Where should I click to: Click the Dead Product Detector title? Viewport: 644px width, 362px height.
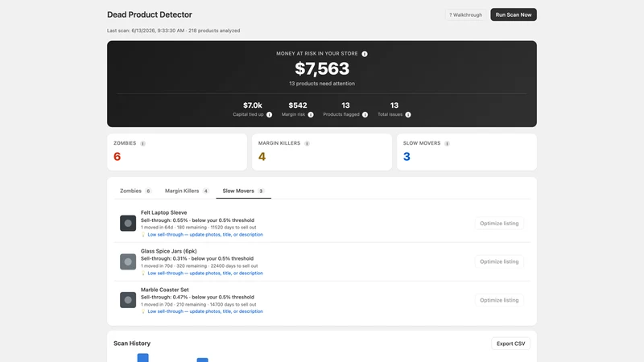pos(150,14)
